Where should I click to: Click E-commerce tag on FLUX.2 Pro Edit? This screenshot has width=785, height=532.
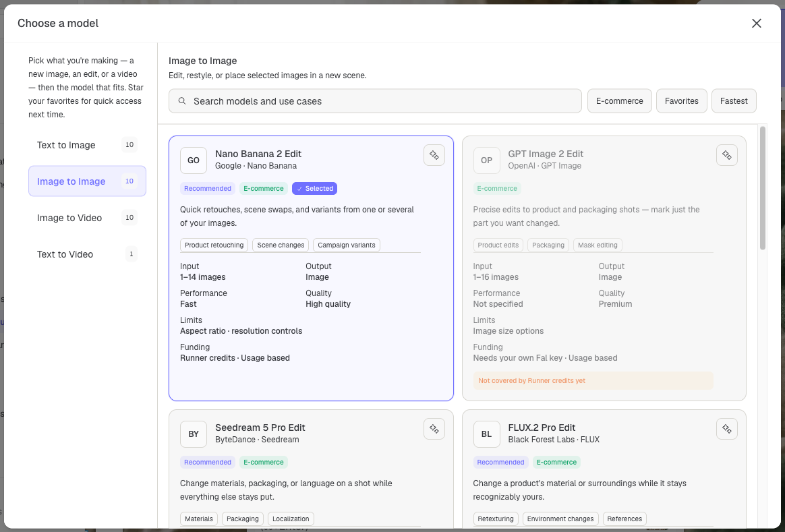click(556, 463)
